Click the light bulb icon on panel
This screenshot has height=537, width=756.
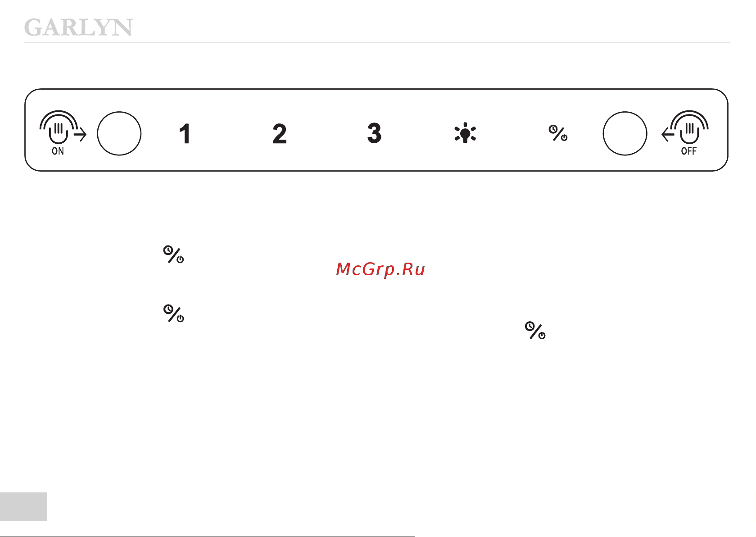[465, 133]
